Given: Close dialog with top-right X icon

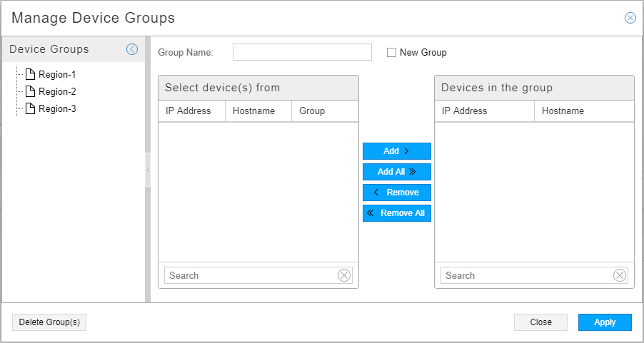Looking at the screenshot, I should (x=630, y=18).
